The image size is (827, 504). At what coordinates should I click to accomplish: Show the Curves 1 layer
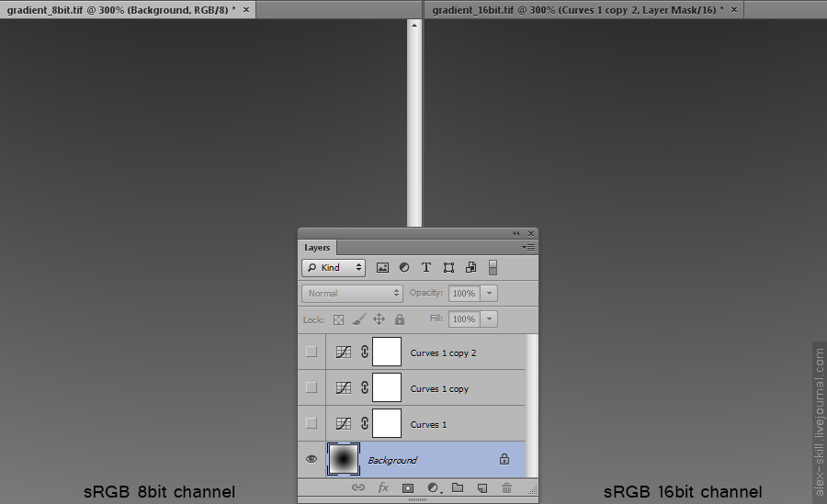tap(312, 423)
